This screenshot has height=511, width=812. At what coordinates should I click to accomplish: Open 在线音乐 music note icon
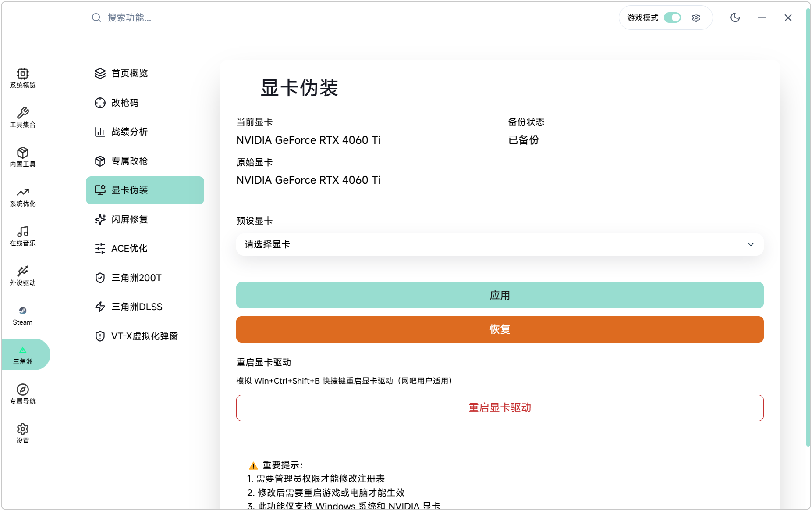click(23, 232)
